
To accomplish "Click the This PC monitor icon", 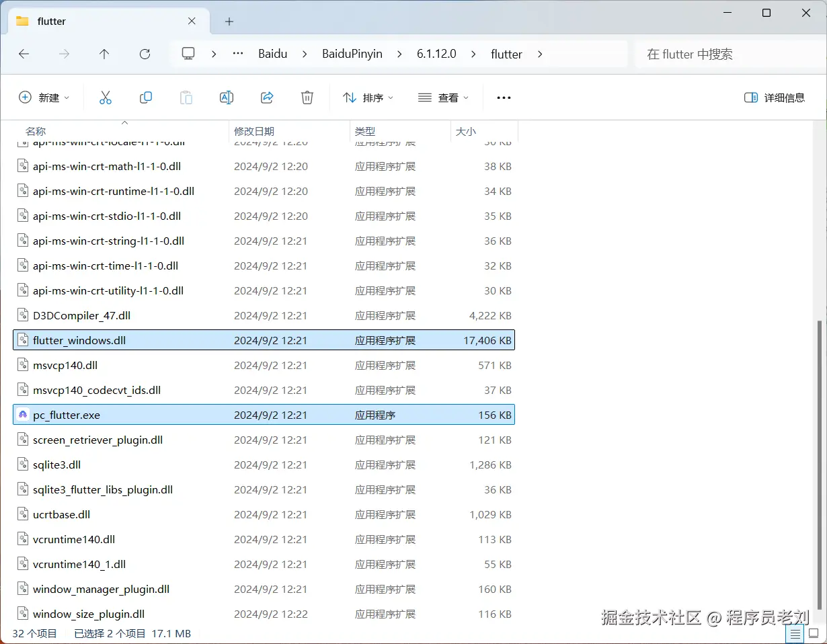I will pos(188,54).
